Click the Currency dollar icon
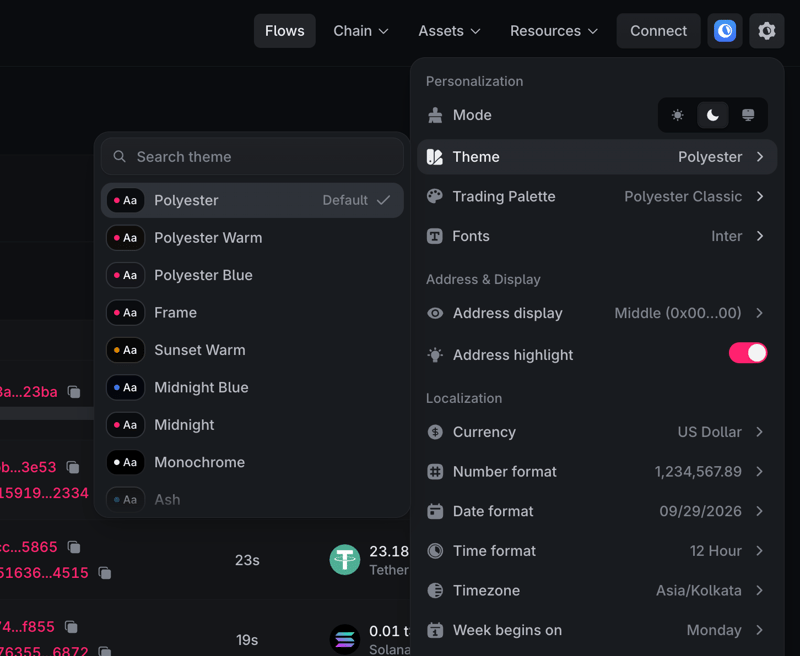Image resolution: width=800 pixels, height=656 pixels. click(435, 432)
